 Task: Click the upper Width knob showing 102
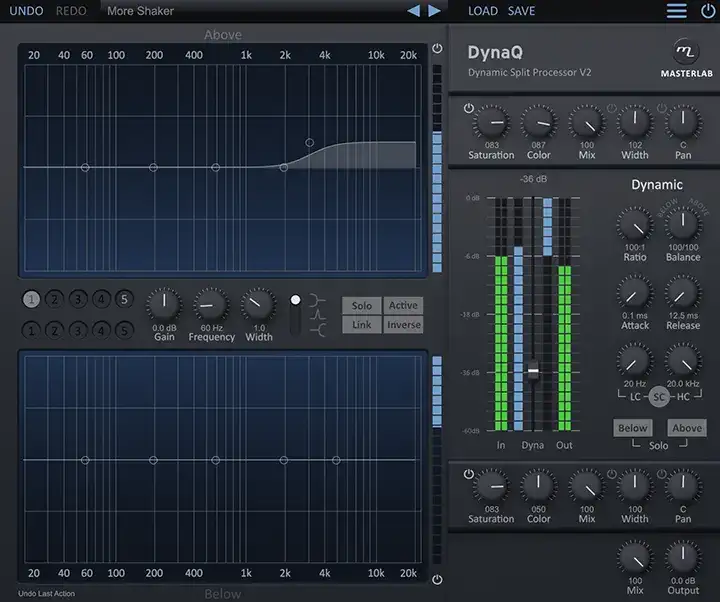pos(635,122)
